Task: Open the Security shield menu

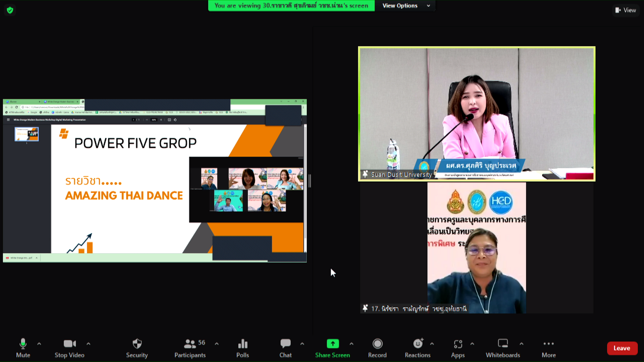Action: [137, 348]
